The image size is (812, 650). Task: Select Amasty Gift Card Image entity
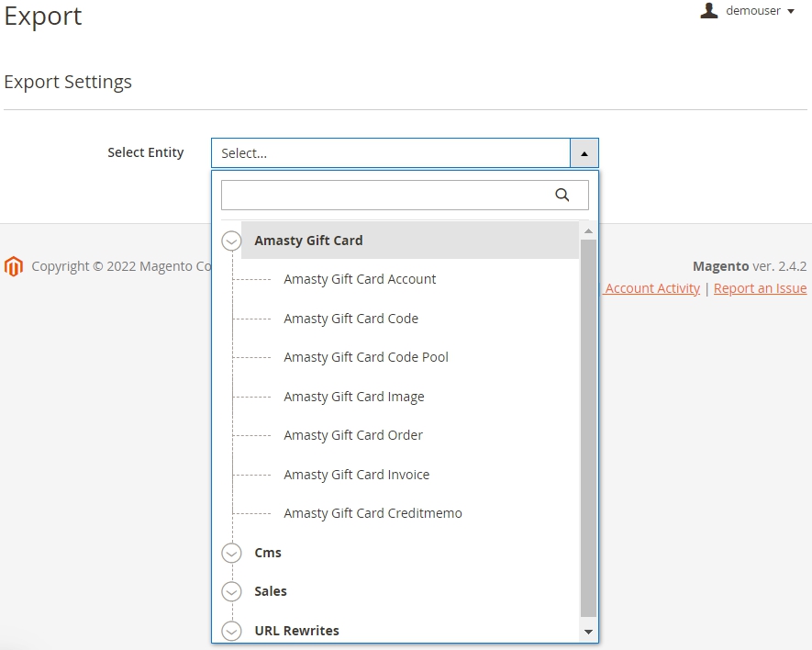click(x=354, y=397)
